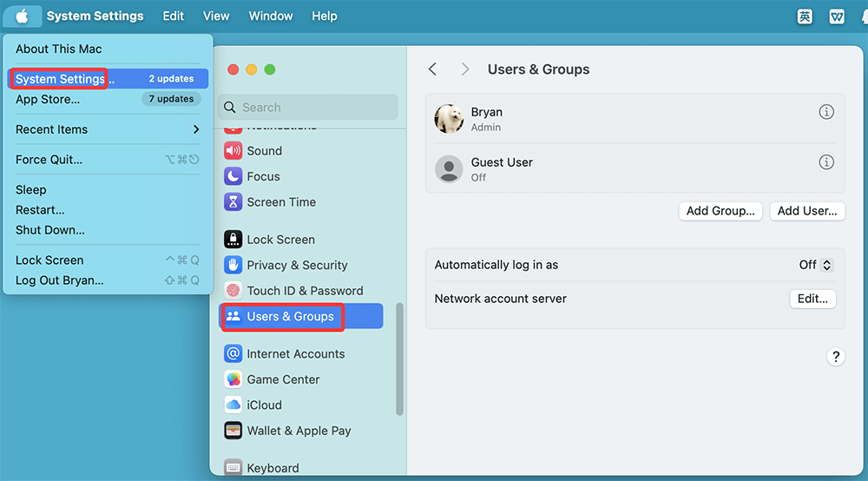Image resolution: width=868 pixels, height=481 pixels.
Task: Click the 7 updates badge
Action: pyautogui.click(x=171, y=98)
